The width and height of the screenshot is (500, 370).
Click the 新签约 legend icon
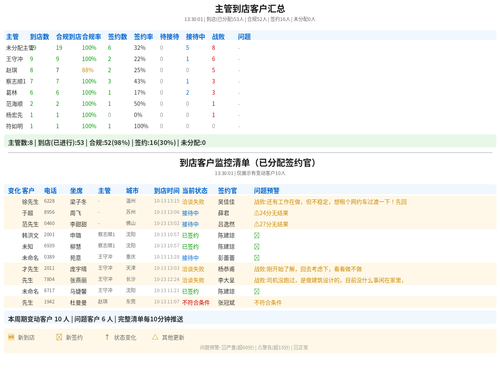pos(59,337)
